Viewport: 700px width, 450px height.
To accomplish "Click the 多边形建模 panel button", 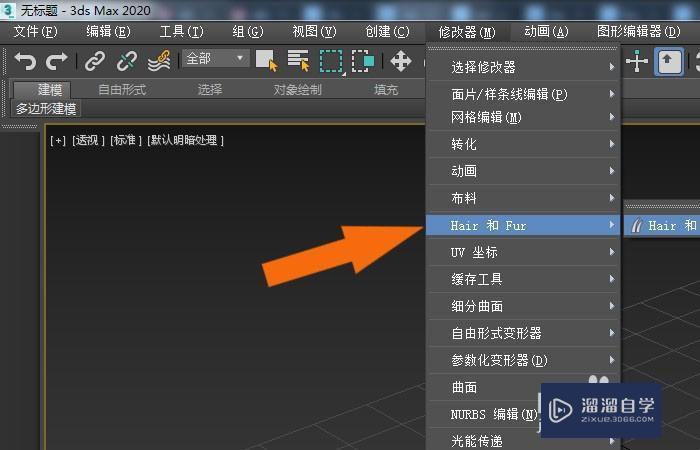I will (x=46, y=108).
